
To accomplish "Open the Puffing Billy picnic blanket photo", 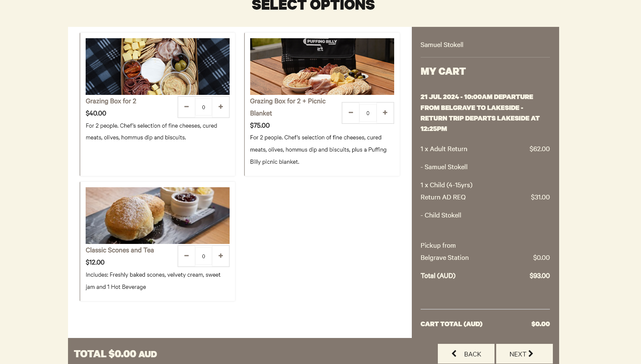I will point(322,66).
